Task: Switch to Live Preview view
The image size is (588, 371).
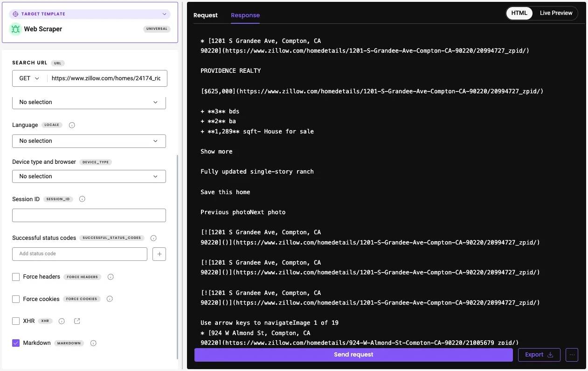Action: pos(556,13)
